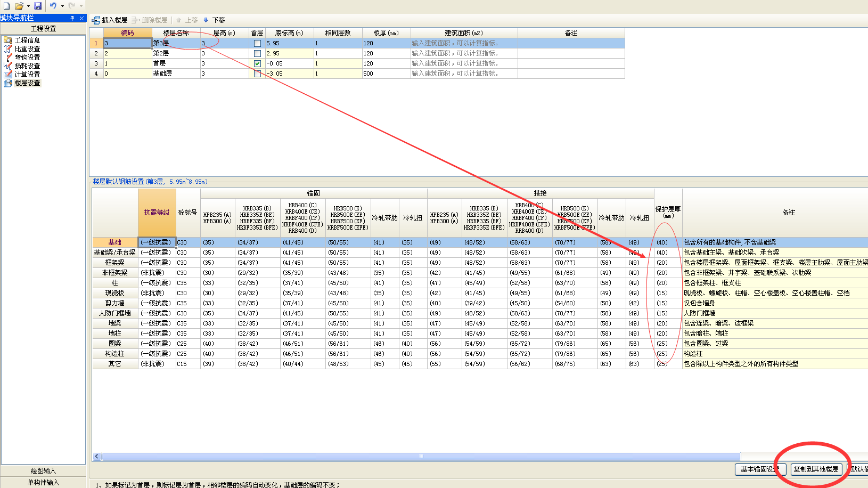
Task: Click the 编码 column header
Action: pyautogui.click(x=128, y=33)
